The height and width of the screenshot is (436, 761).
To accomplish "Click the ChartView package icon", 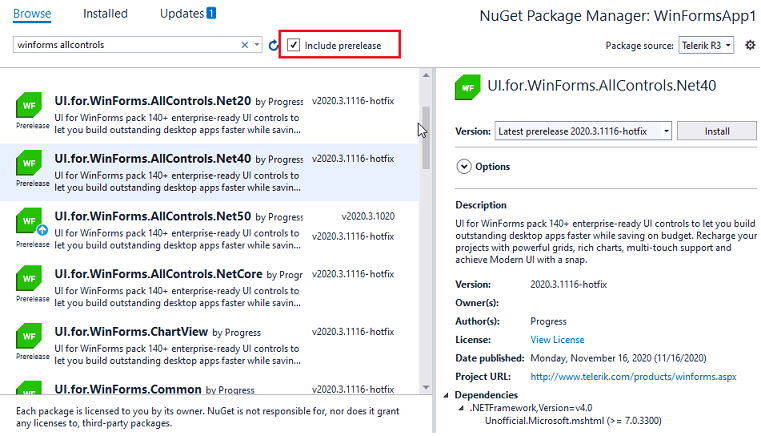I will (29, 336).
